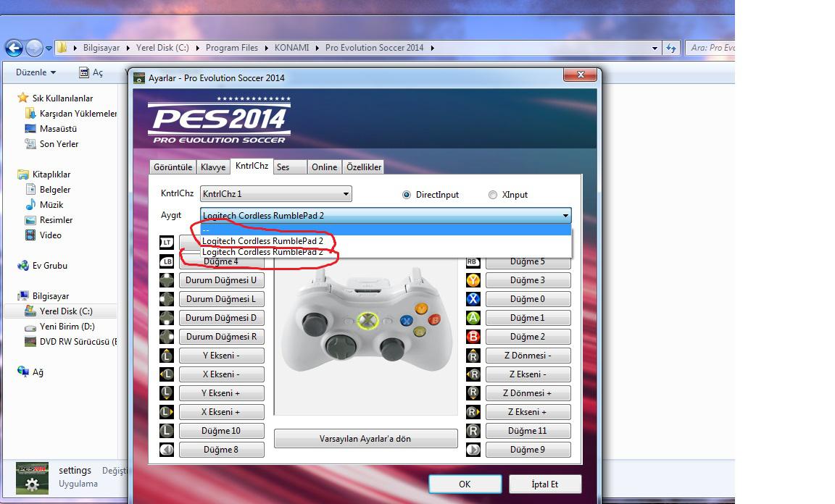Image resolution: width=835 pixels, height=504 pixels.
Task: Click the Aç button in Explorer toolbar
Action: (91, 72)
